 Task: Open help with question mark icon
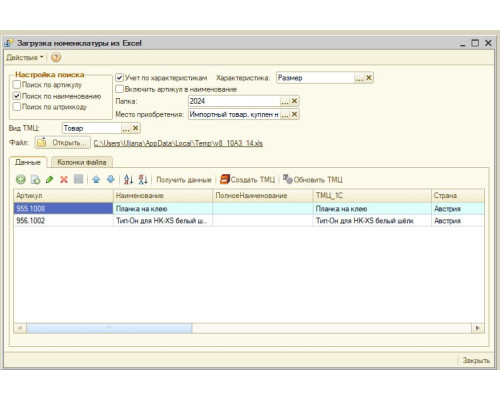click(56, 57)
